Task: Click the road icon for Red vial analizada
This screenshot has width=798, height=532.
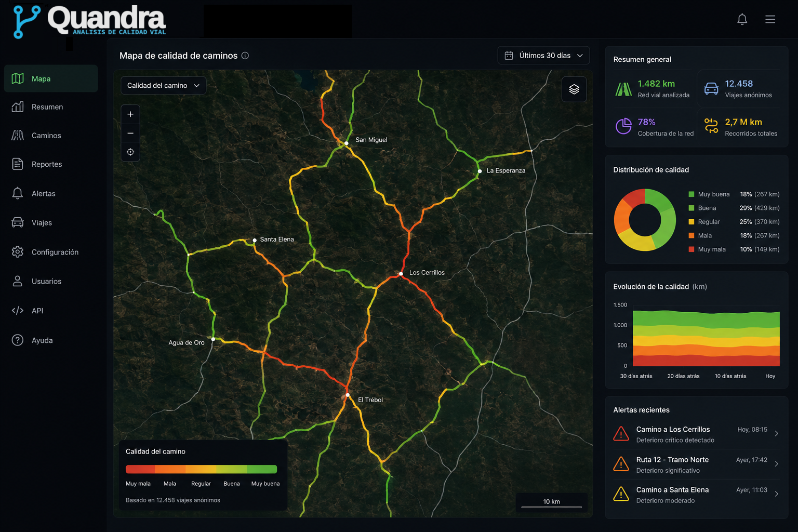Action: click(x=623, y=89)
